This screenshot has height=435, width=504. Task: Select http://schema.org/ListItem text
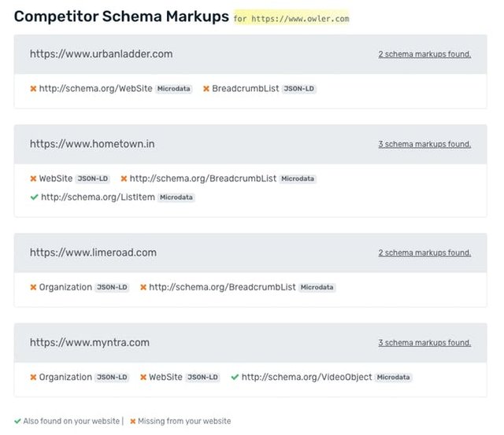(98, 197)
